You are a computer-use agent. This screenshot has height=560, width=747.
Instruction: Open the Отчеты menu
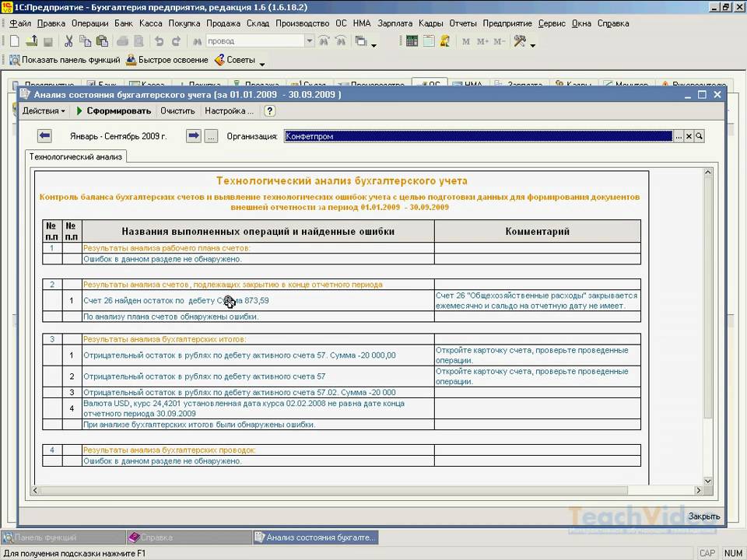[462, 23]
